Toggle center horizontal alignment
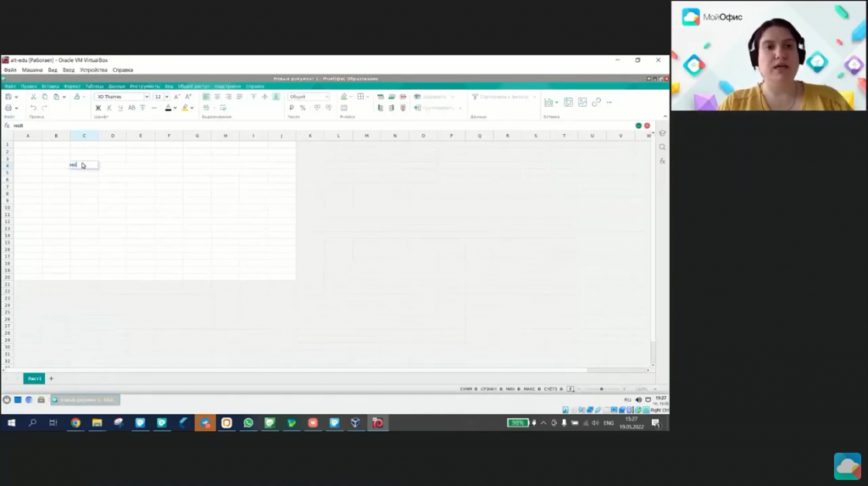 click(x=217, y=97)
